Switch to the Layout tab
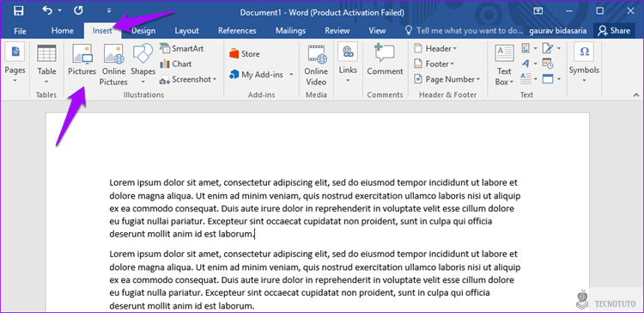 (x=186, y=31)
